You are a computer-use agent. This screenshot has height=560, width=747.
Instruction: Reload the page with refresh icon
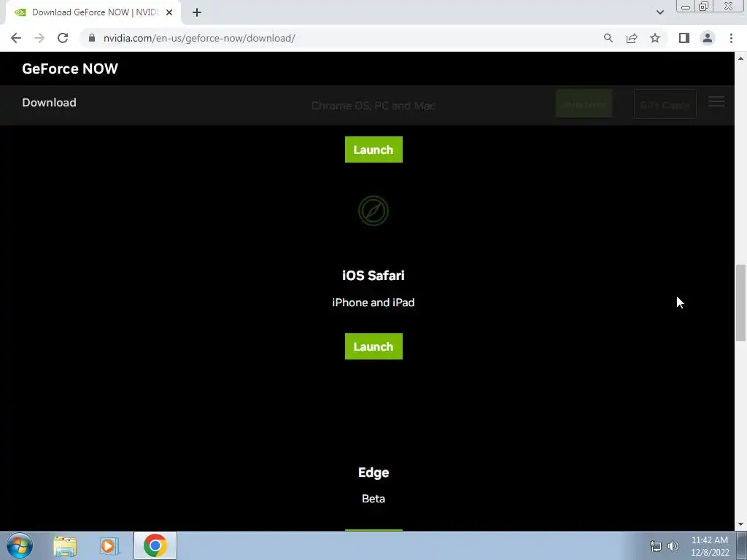click(63, 38)
